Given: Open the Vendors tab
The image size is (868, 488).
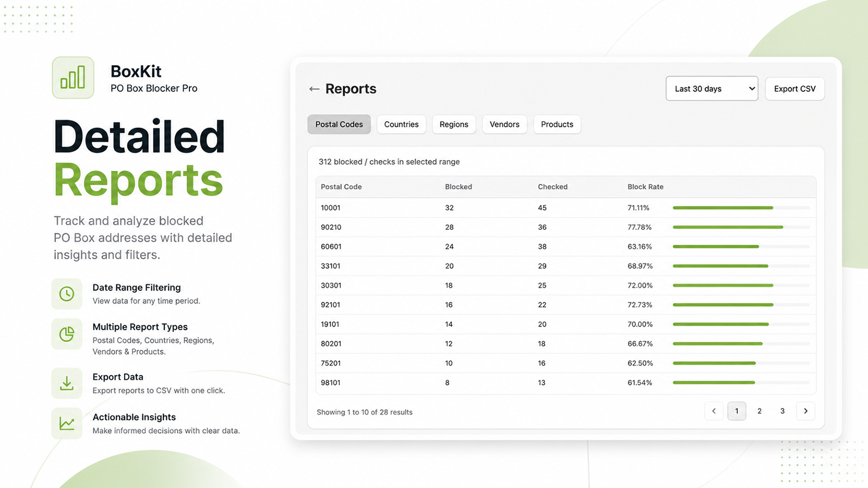Looking at the screenshot, I should coord(505,124).
